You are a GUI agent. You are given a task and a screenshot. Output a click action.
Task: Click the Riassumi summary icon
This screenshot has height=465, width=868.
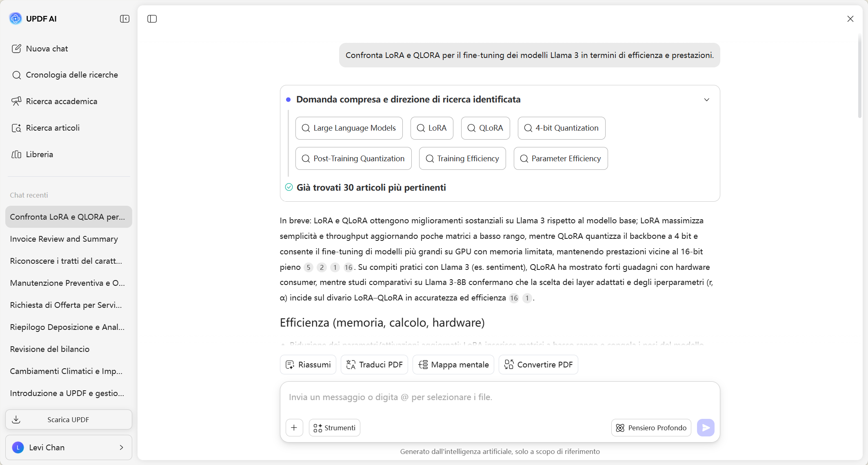290,365
